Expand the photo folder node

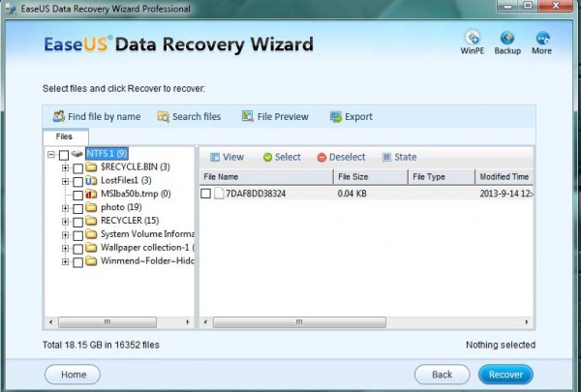point(65,208)
